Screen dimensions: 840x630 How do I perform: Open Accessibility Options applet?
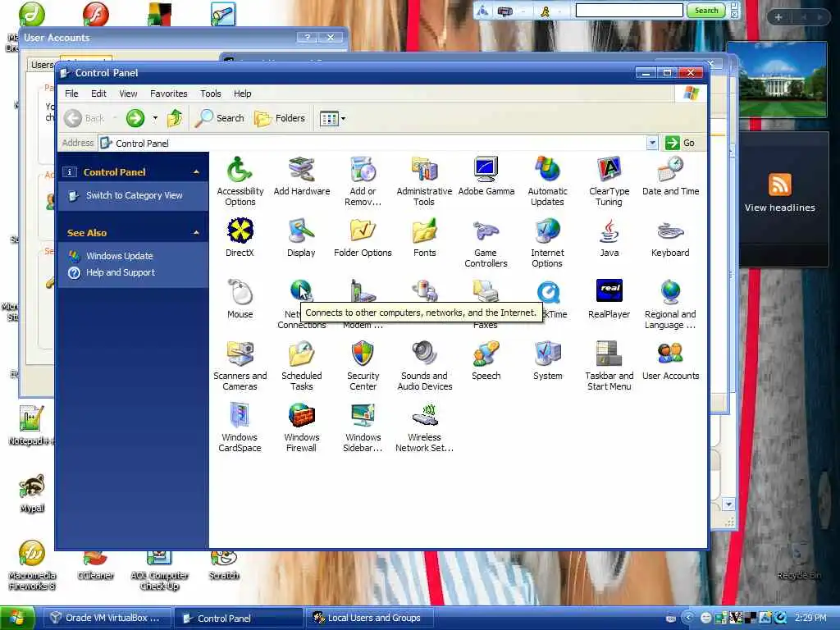(240, 181)
